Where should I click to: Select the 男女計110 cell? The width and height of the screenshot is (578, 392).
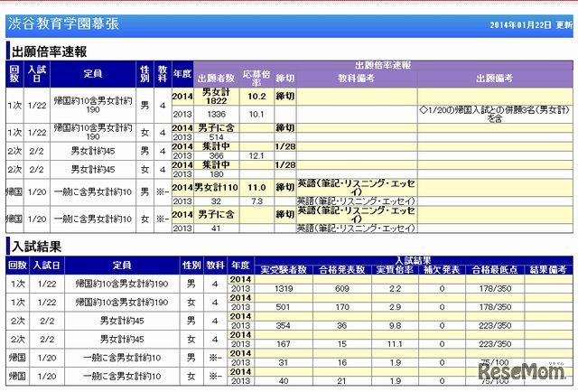click(x=217, y=188)
